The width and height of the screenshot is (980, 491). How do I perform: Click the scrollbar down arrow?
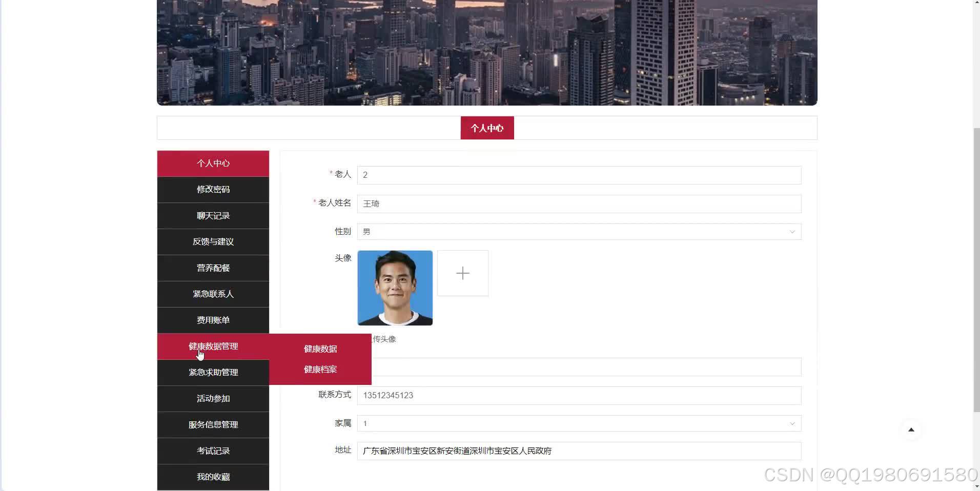976,486
